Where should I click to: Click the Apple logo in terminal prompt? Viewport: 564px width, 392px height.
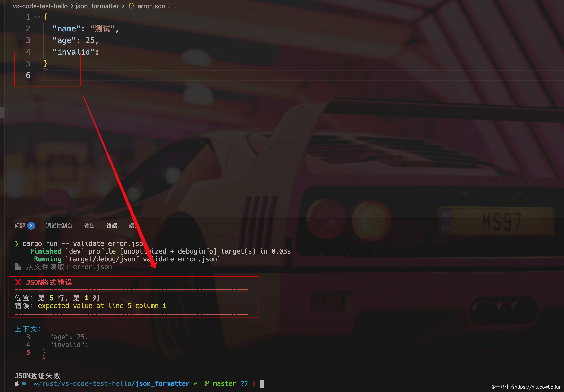click(x=17, y=384)
